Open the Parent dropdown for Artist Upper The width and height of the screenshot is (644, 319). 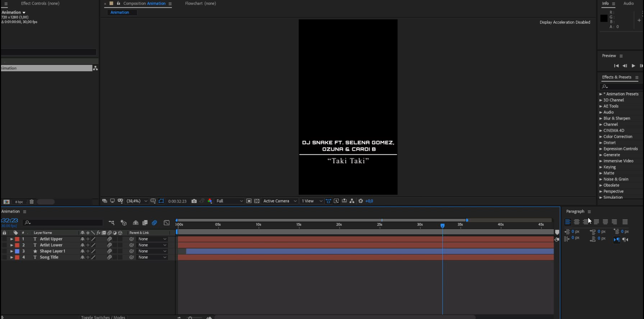(x=152, y=239)
